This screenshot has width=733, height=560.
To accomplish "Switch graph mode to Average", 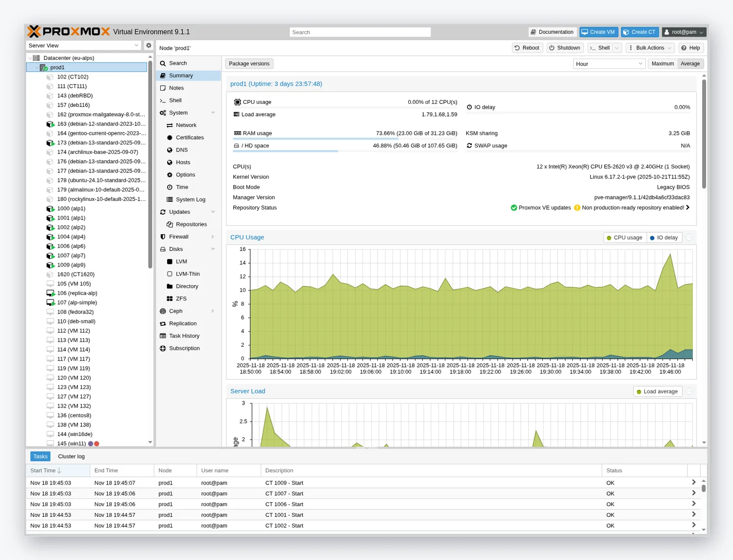I will click(690, 64).
